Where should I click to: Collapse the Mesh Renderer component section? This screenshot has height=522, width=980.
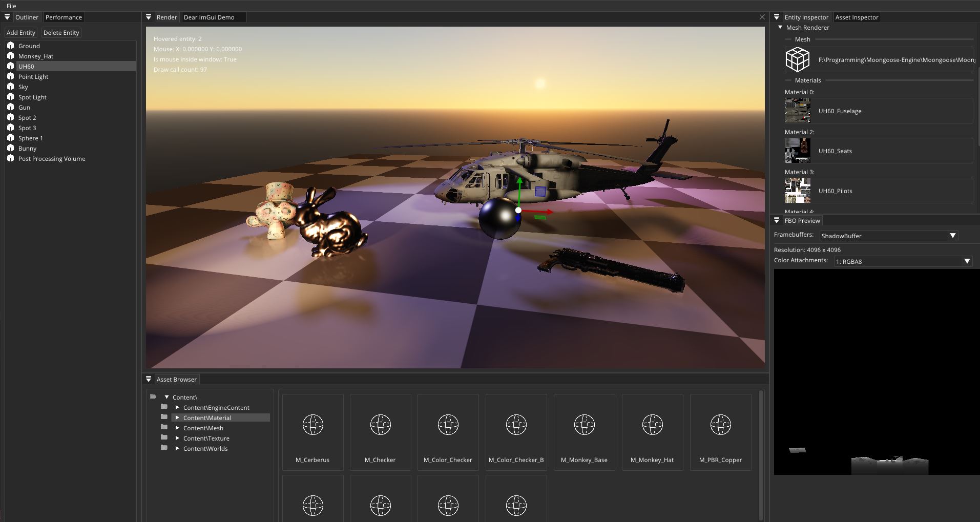tap(780, 27)
